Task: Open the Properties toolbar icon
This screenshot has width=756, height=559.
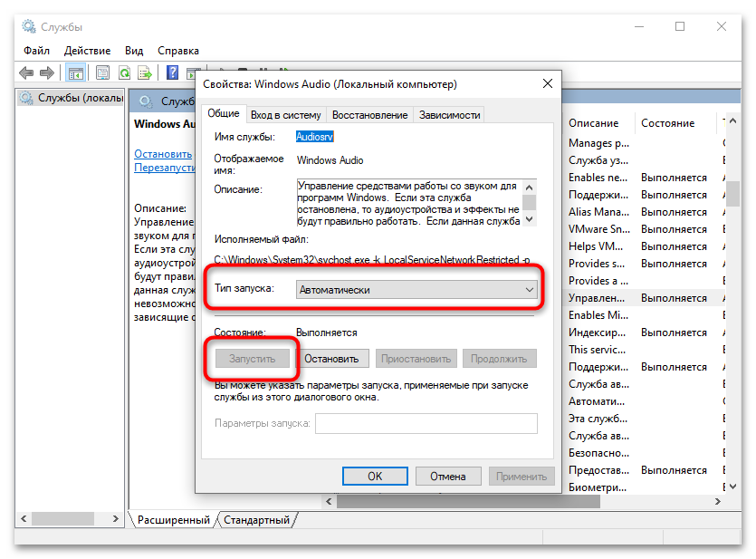Action: click(102, 73)
